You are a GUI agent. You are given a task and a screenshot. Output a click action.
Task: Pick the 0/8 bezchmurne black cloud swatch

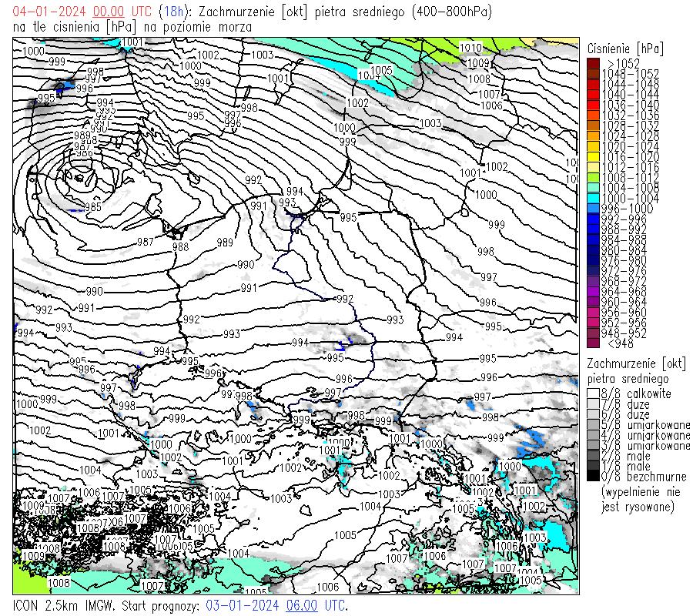point(594,476)
